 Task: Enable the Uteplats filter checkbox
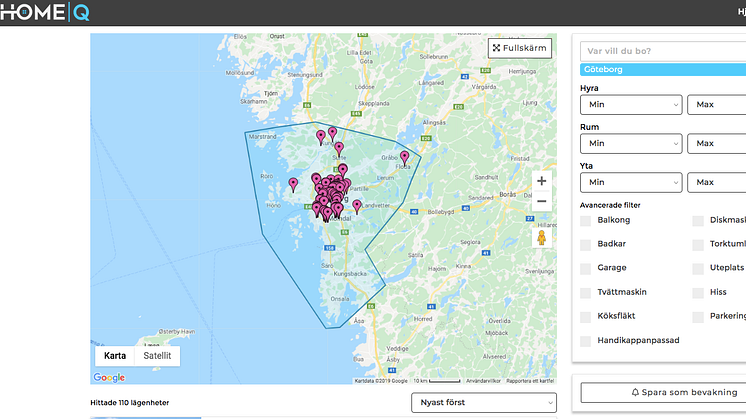(x=698, y=268)
